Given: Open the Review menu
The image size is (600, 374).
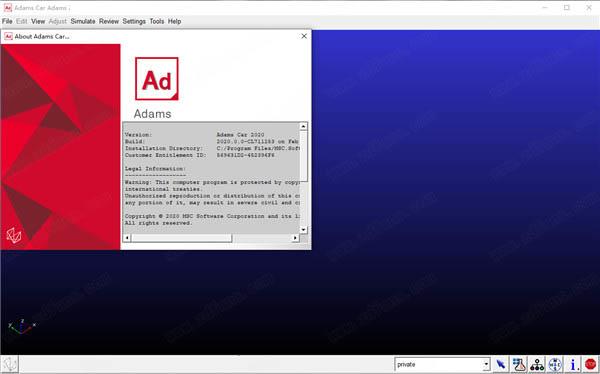Looking at the screenshot, I should click(x=109, y=21).
